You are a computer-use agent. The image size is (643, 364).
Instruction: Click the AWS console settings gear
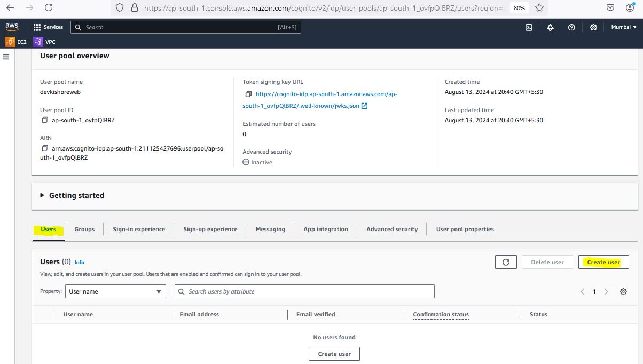click(593, 27)
